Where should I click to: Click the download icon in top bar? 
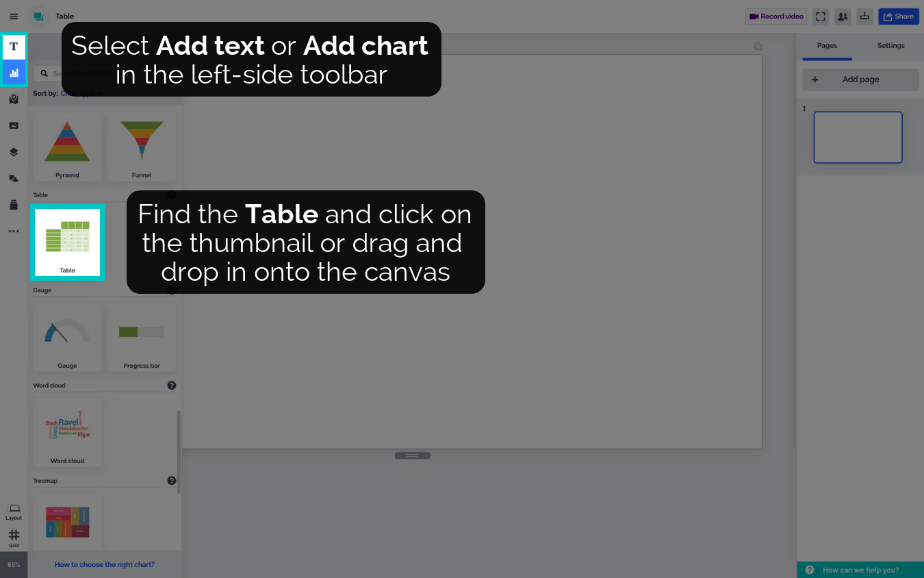[864, 16]
